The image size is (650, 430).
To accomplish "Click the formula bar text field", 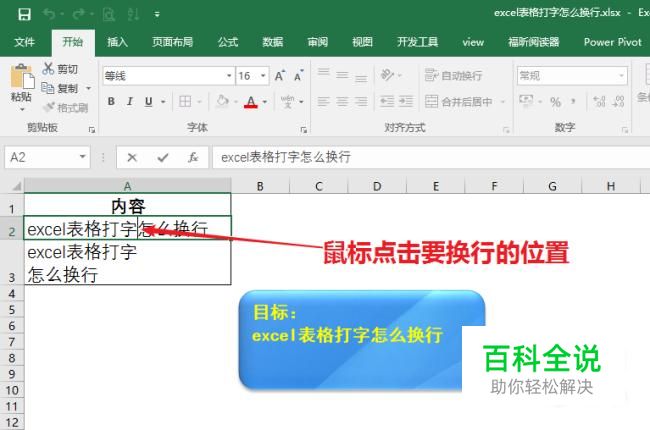I will coord(431,157).
